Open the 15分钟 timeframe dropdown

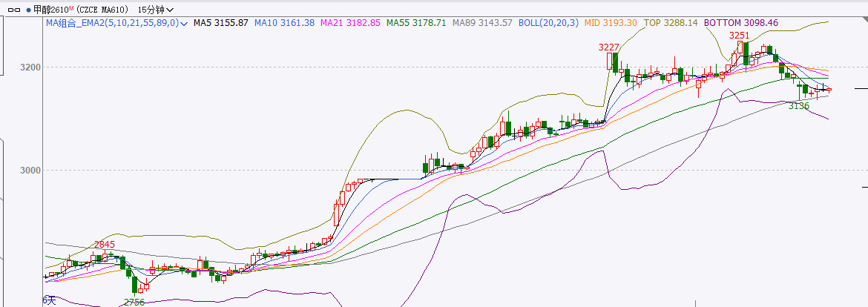155,10
